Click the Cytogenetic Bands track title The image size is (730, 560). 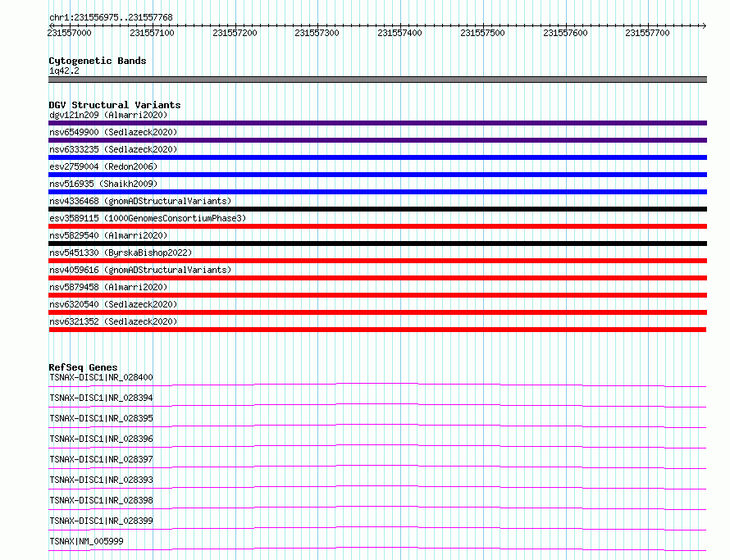98,61
